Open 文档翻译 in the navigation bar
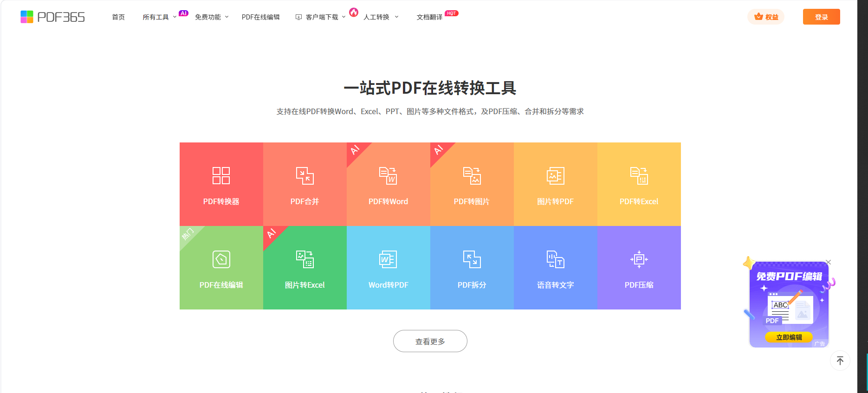This screenshot has height=393, width=868. point(429,17)
